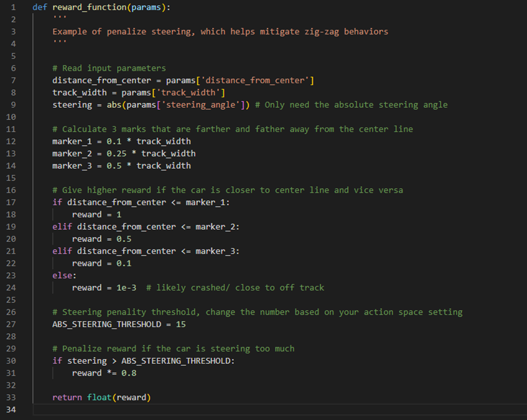
Task: Click 'reward *= 0.8' on line 31
Action: (x=104, y=373)
